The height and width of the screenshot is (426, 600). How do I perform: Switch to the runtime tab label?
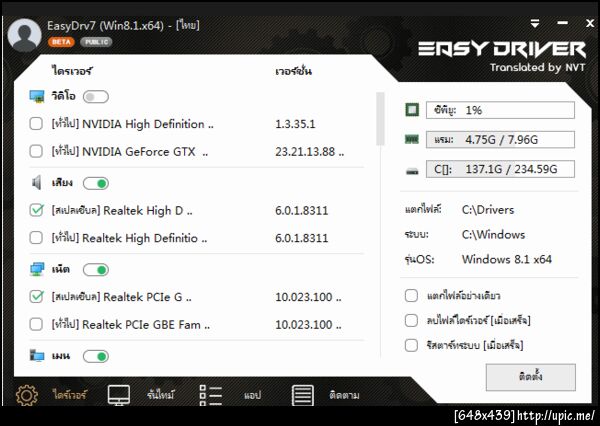pyautogui.click(x=161, y=395)
